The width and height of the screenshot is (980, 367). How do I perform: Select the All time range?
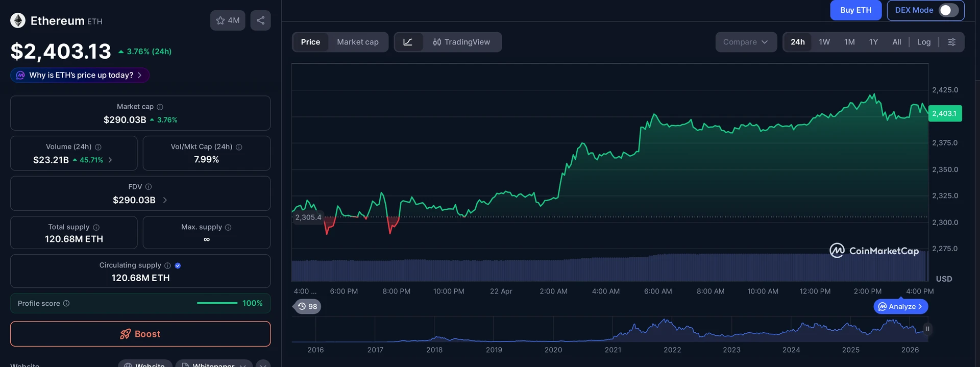click(897, 42)
